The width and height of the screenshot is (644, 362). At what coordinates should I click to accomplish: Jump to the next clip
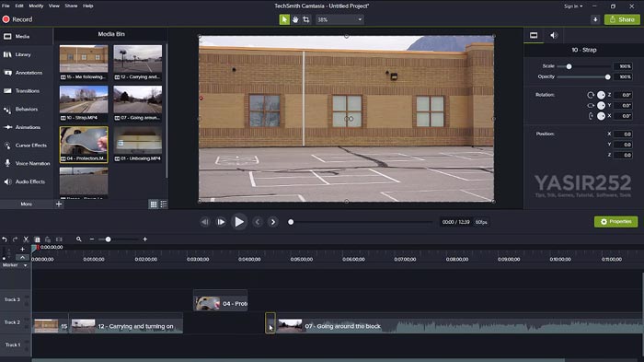point(273,222)
